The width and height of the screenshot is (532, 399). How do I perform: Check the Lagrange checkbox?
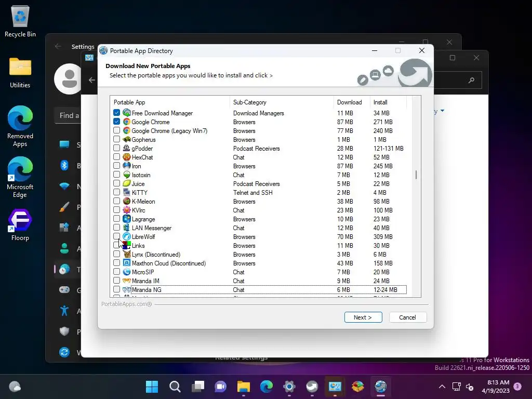(x=117, y=219)
